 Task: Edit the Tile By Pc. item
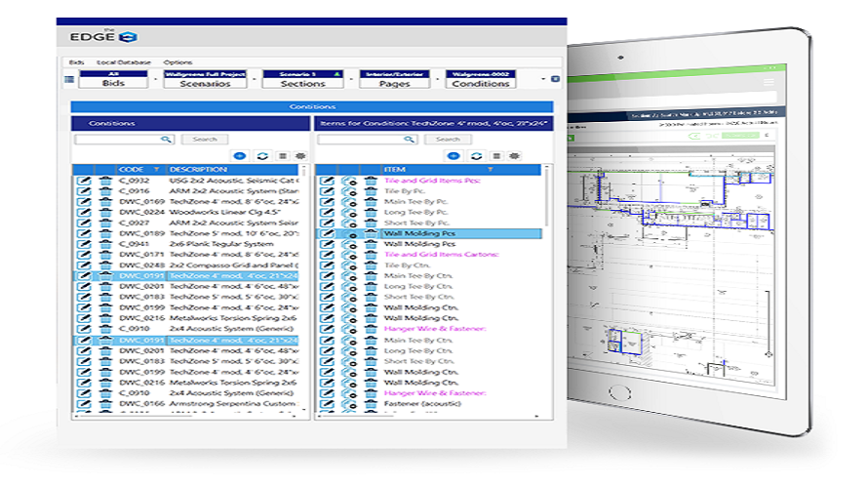coord(327,191)
